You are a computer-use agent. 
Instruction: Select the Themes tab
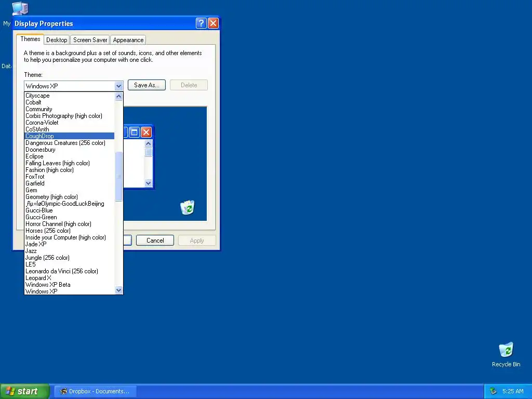click(30, 39)
